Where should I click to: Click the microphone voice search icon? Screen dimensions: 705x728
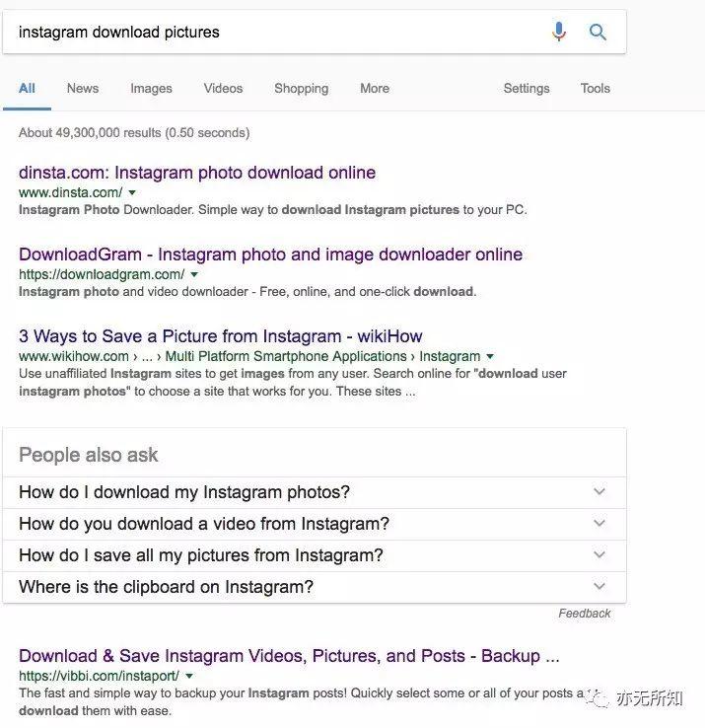[559, 32]
